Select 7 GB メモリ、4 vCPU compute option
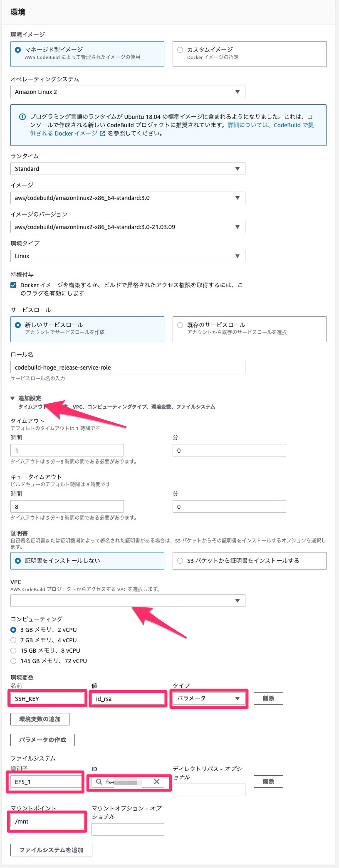 pos(13,640)
